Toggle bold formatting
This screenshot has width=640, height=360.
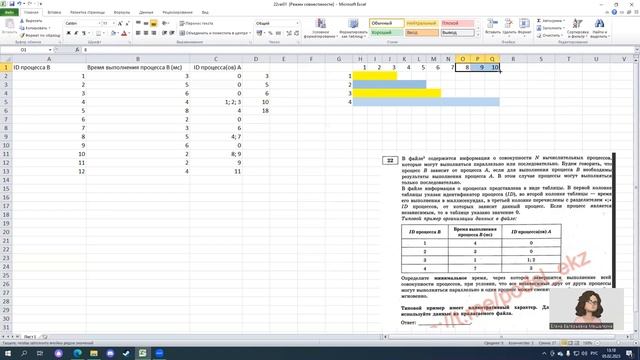[68, 33]
